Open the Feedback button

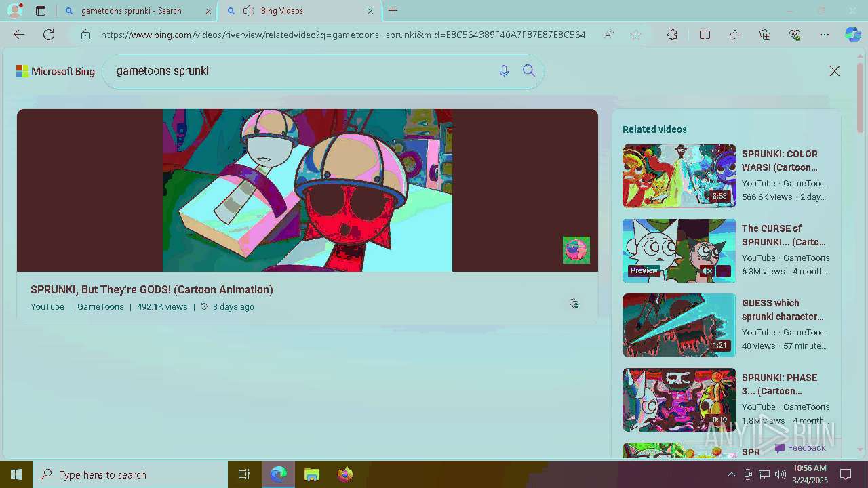(800, 448)
